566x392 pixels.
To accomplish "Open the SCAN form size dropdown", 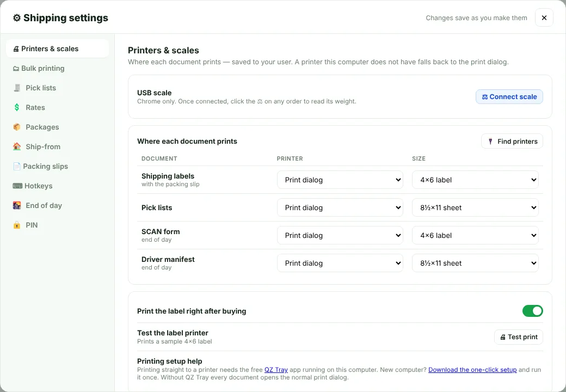I will pyautogui.click(x=475, y=235).
